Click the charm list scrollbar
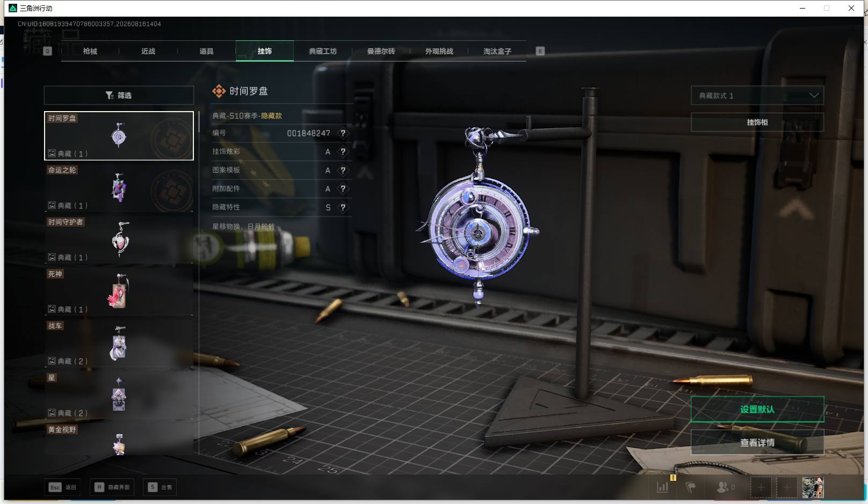 pos(199,122)
